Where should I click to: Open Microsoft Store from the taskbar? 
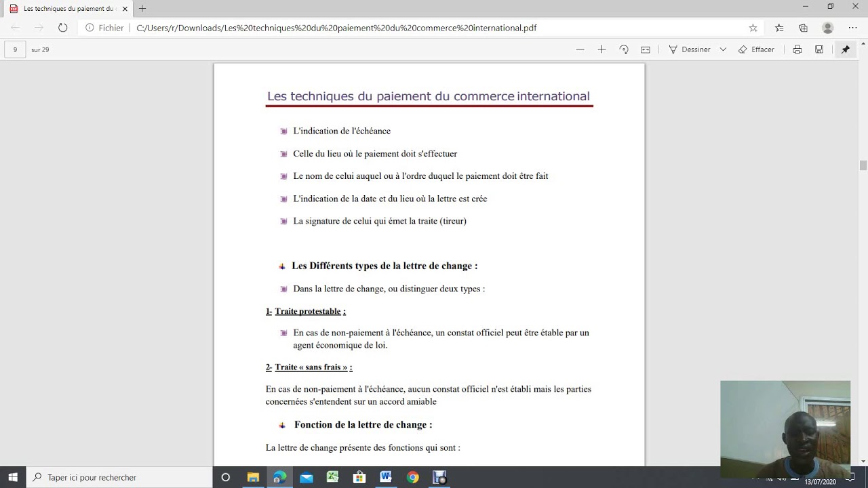359,477
